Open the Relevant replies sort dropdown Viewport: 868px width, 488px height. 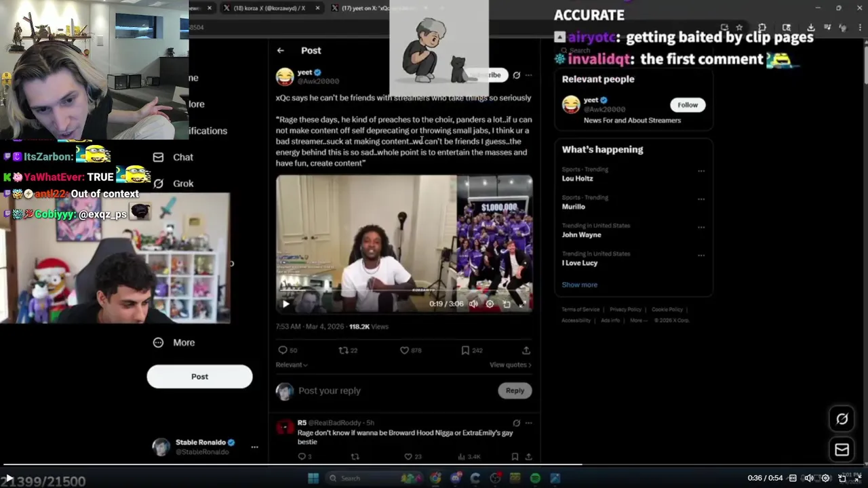[x=292, y=365]
